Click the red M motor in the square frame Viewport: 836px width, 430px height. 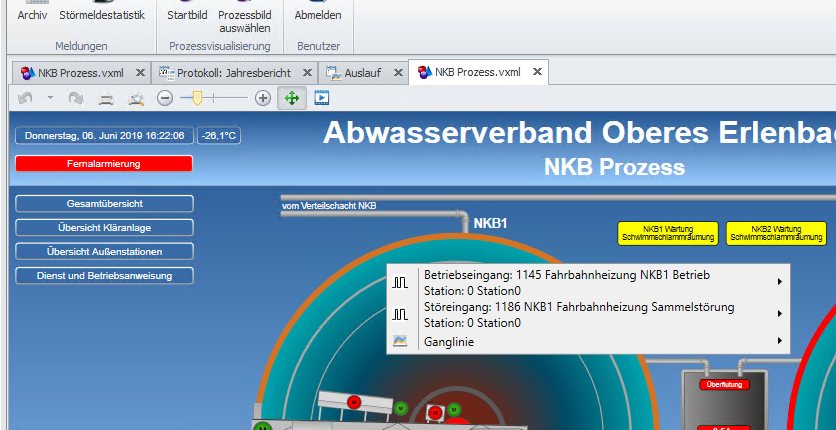click(x=435, y=412)
